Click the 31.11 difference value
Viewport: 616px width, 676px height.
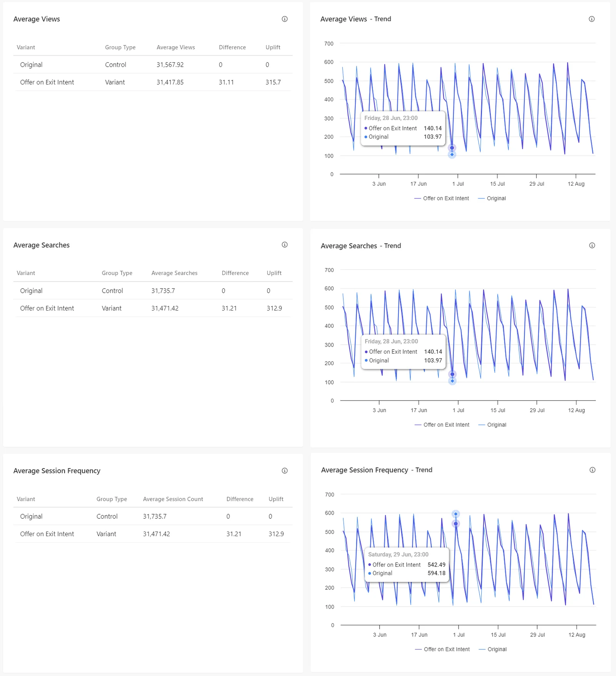click(x=226, y=82)
